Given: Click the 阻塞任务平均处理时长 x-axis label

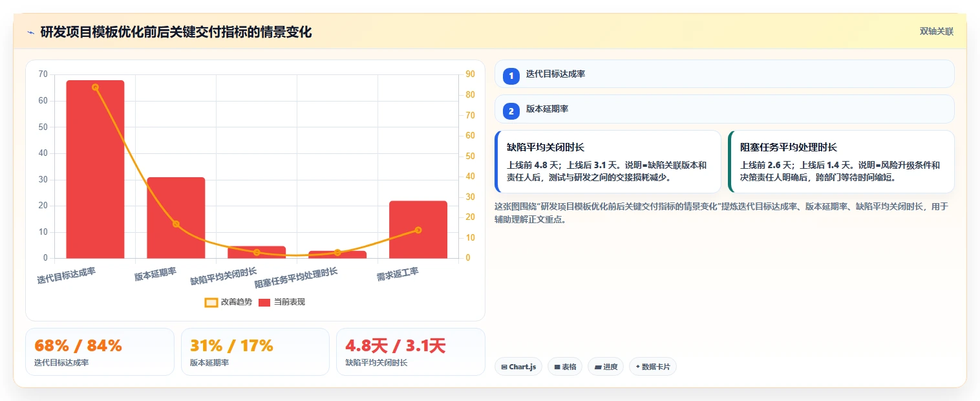Looking at the screenshot, I should click(296, 277).
